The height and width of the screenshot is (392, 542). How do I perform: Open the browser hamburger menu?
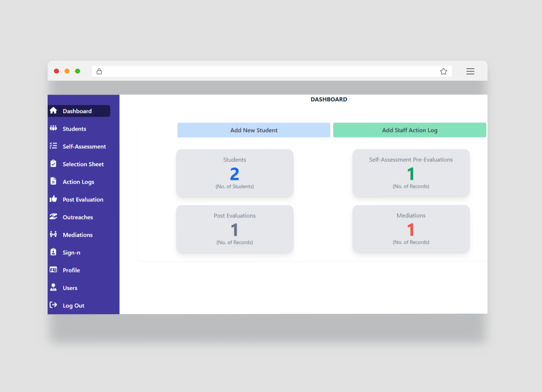(x=470, y=71)
